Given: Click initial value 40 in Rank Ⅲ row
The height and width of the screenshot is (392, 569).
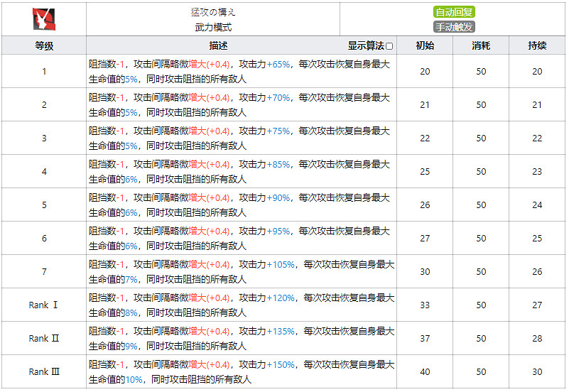Looking at the screenshot, I should 425,371.
